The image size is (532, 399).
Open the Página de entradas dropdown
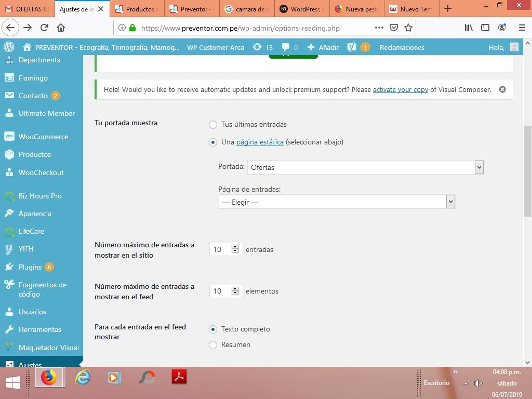pos(337,202)
